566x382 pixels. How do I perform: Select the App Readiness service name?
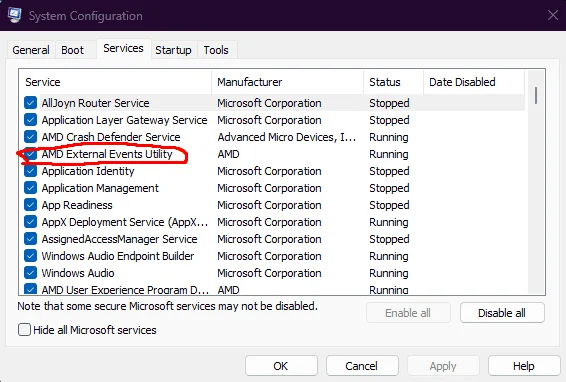pyautogui.click(x=77, y=205)
